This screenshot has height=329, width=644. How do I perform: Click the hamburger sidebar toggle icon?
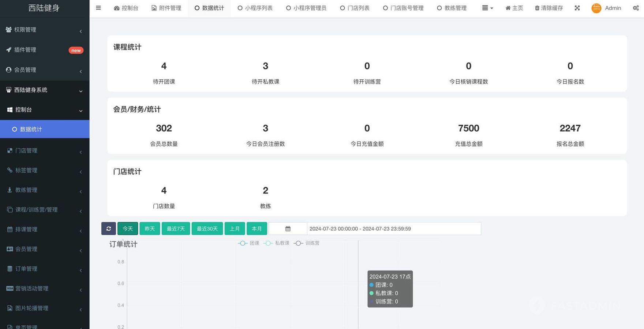tap(98, 8)
